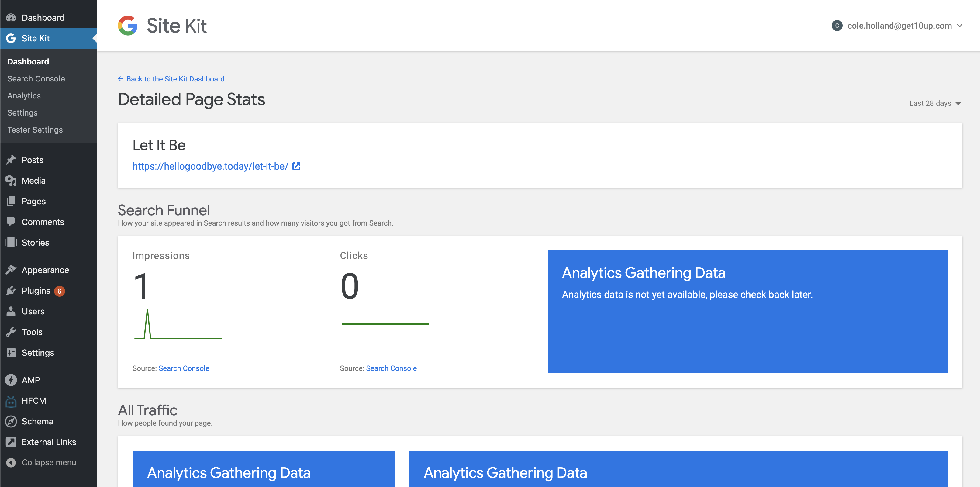Open the account dropdown chevron
980x487 pixels.
pos(960,26)
